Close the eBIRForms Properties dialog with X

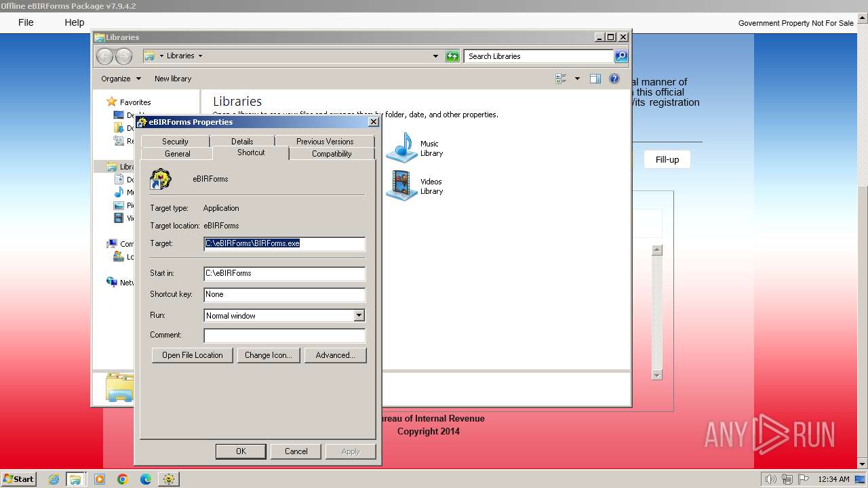click(373, 122)
